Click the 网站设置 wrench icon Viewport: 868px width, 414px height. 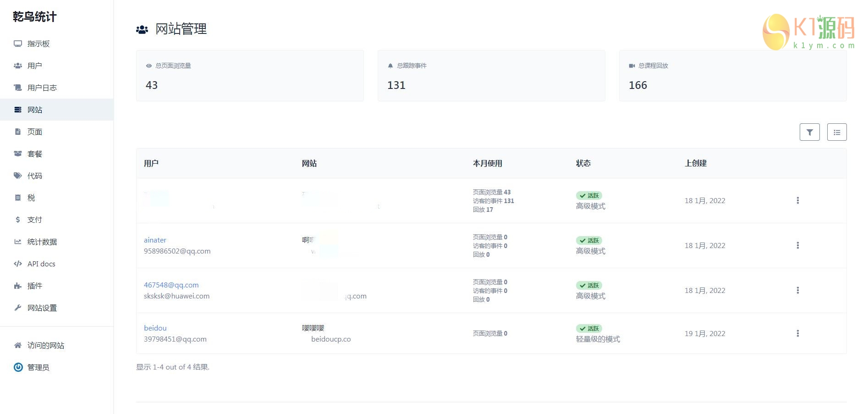(x=18, y=308)
